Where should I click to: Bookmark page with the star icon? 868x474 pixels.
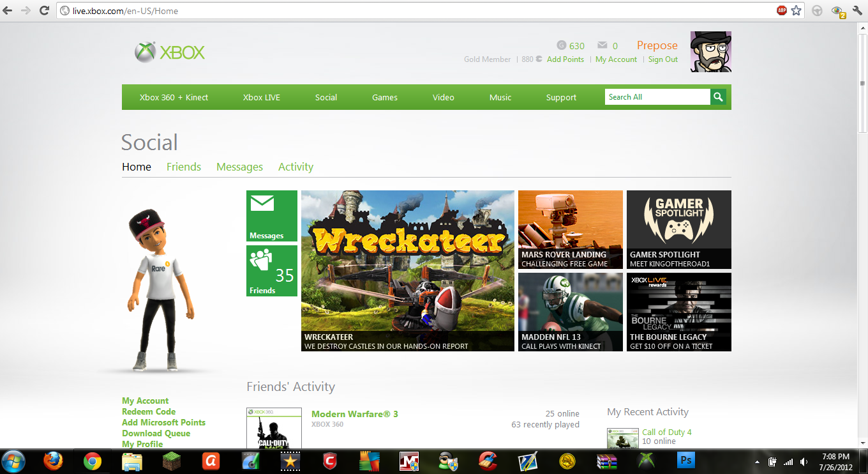pos(796,11)
